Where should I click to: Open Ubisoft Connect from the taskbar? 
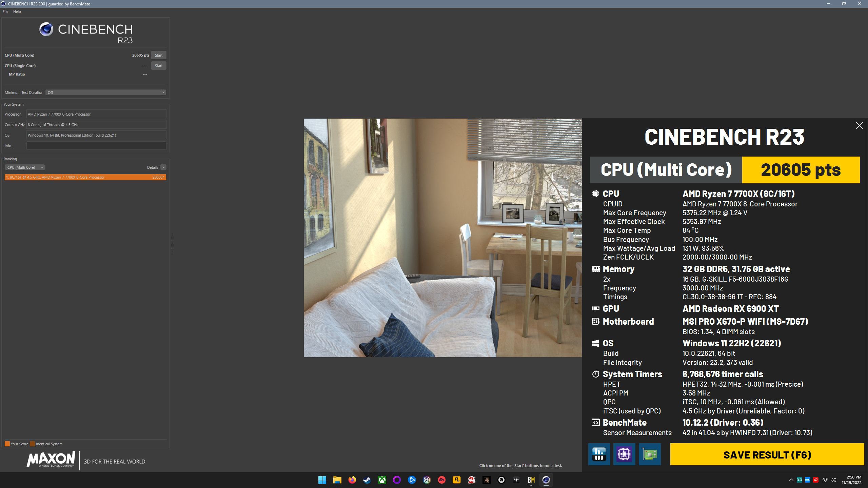(x=427, y=480)
